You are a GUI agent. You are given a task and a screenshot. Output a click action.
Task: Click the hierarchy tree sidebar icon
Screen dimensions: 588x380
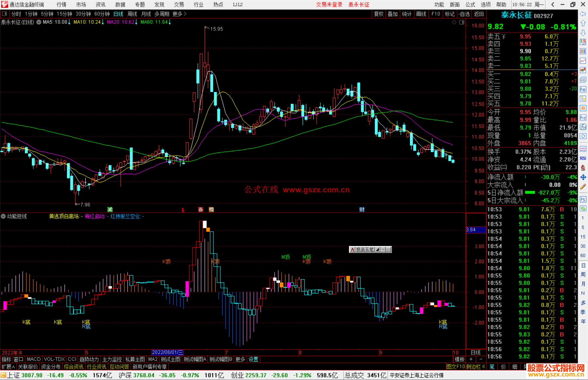pos(583,99)
